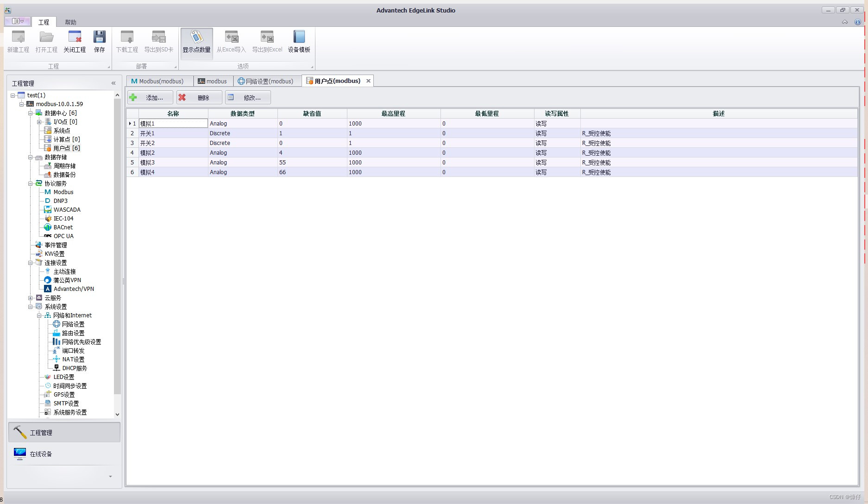The image size is (868, 504).
Task: Click 导出到Excel export icon
Action: tap(267, 42)
